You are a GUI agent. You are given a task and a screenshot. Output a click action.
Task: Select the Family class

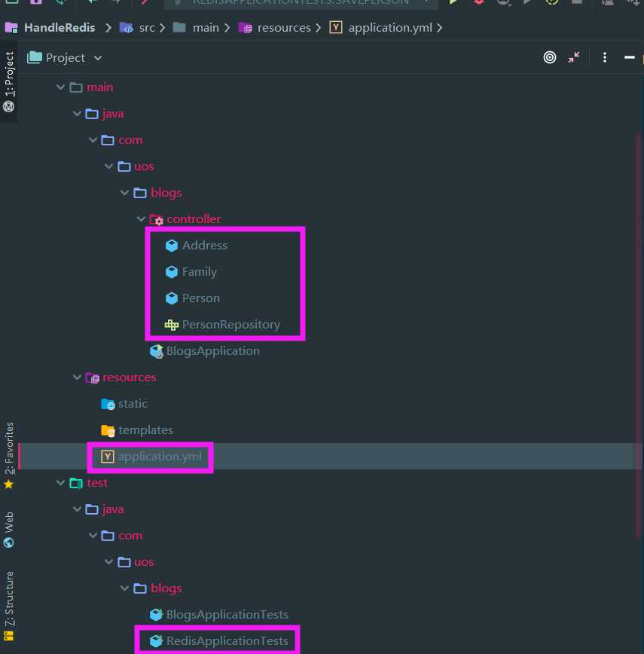click(x=200, y=271)
